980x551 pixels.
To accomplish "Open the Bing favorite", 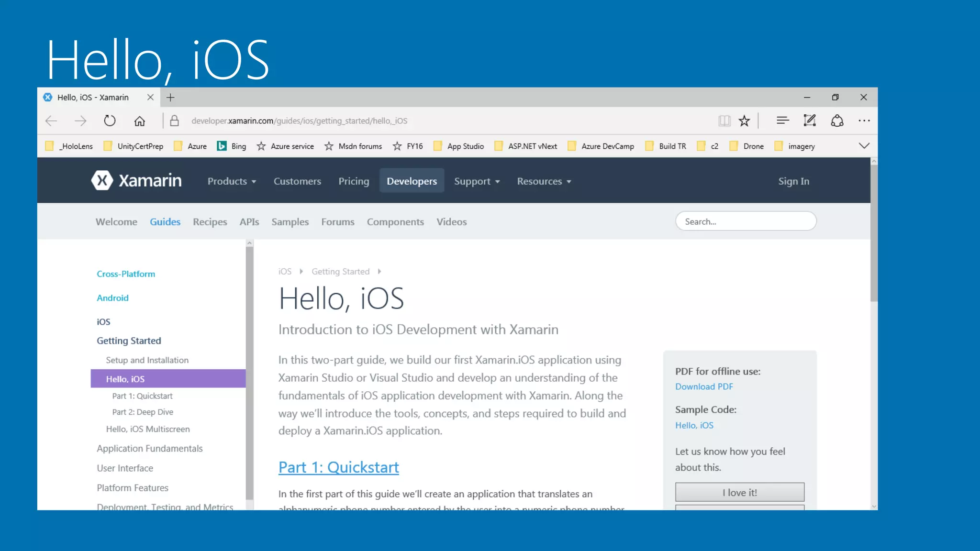I will tap(232, 146).
